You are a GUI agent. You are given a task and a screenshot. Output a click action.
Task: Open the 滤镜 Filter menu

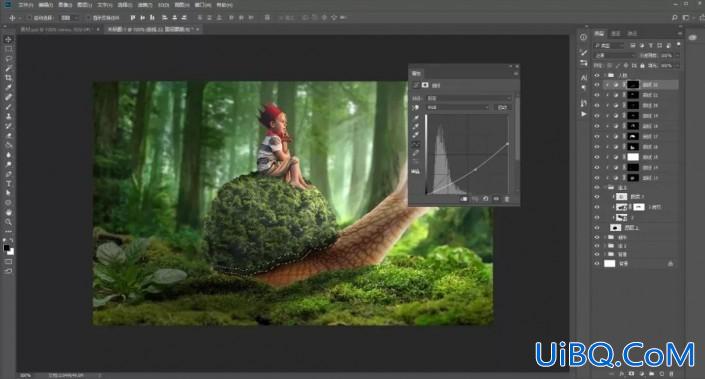point(144,5)
